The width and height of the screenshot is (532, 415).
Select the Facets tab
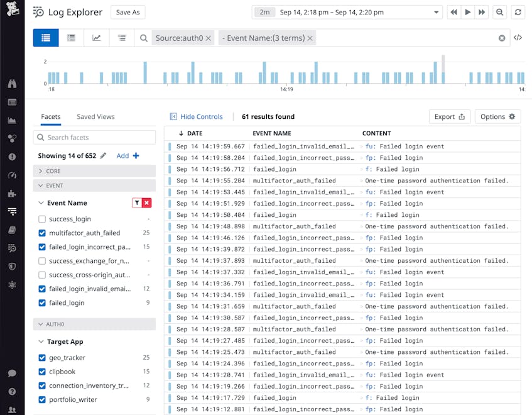click(x=50, y=116)
